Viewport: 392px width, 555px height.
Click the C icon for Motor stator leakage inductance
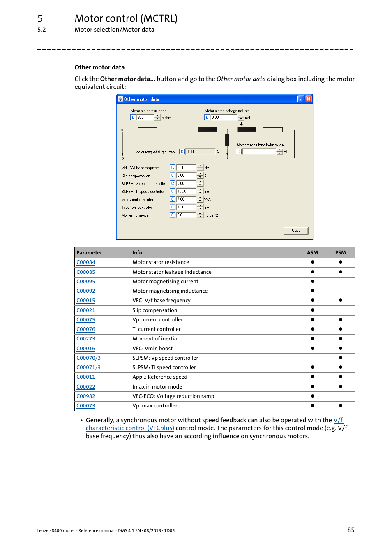207,118
